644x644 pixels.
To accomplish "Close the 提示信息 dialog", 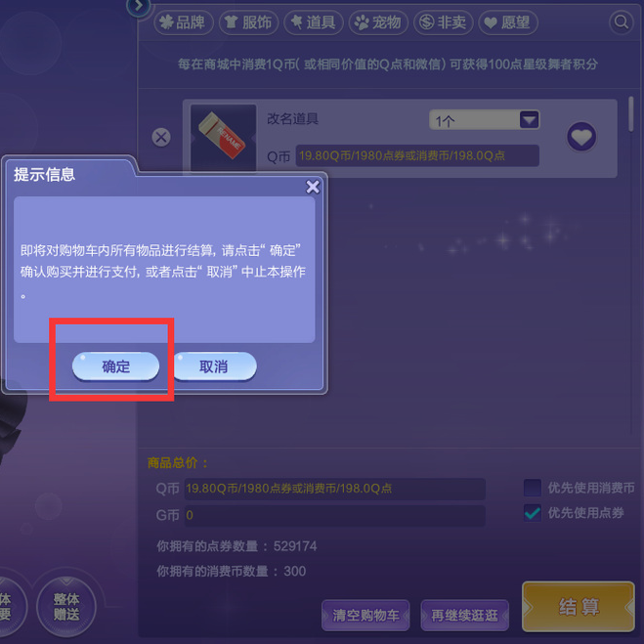I will pos(313,187).
